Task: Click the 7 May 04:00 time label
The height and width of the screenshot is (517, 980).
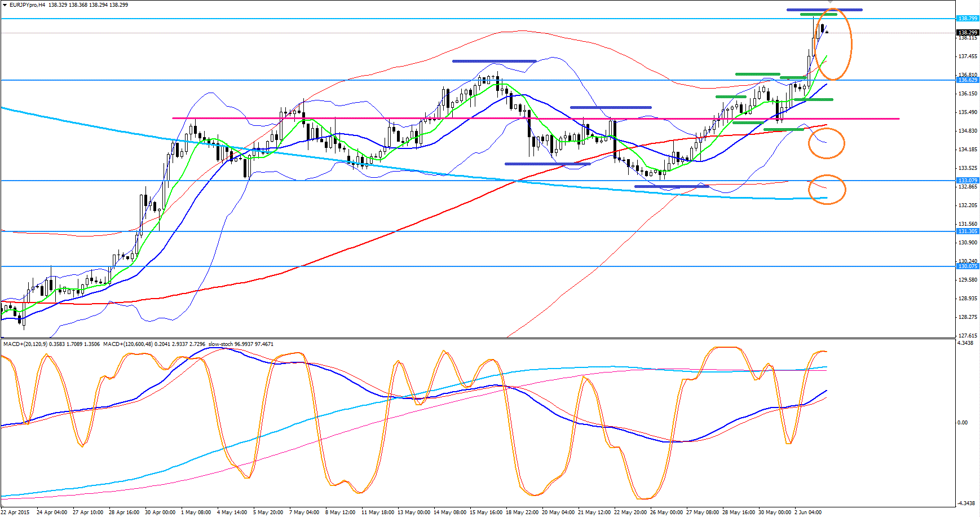Action: click(x=304, y=512)
